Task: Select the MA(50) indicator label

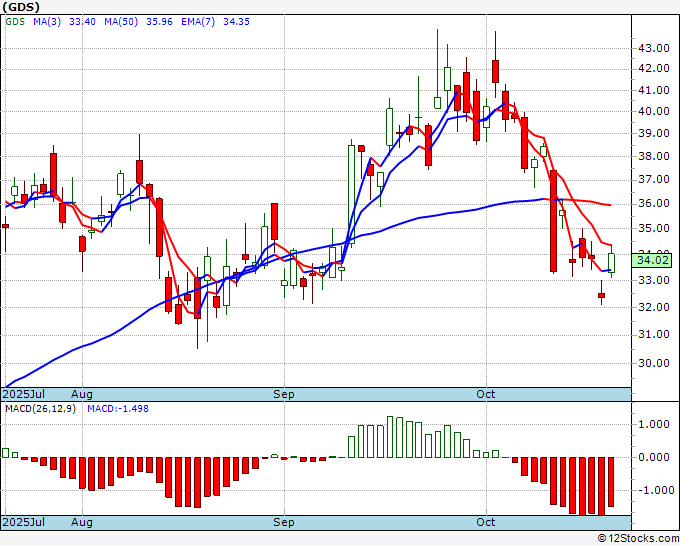Action: pyautogui.click(x=121, y=22)
